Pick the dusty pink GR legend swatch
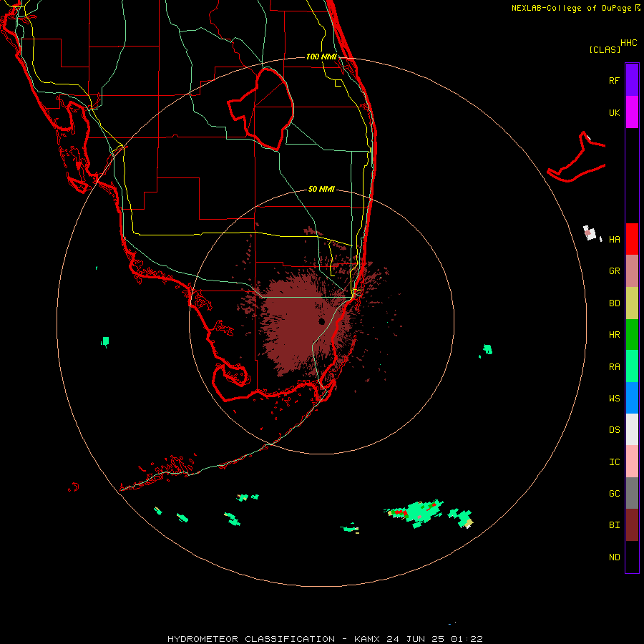 click(x=632, y=271)
